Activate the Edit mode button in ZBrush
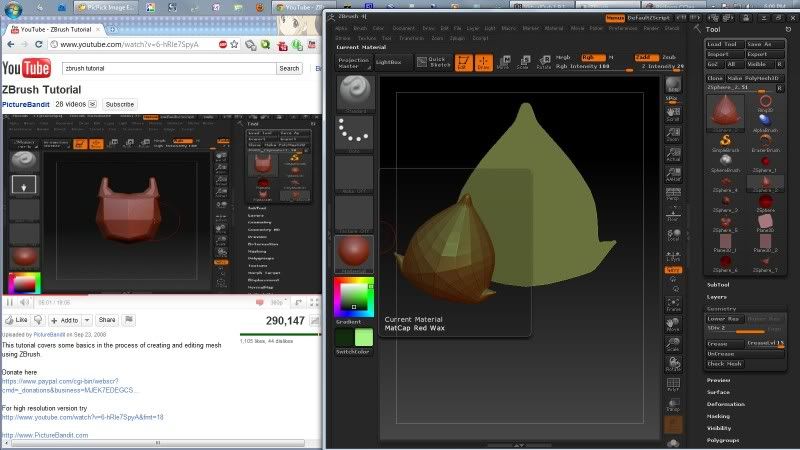This screenshot has height=450, width=800. [x=463, y=63]
